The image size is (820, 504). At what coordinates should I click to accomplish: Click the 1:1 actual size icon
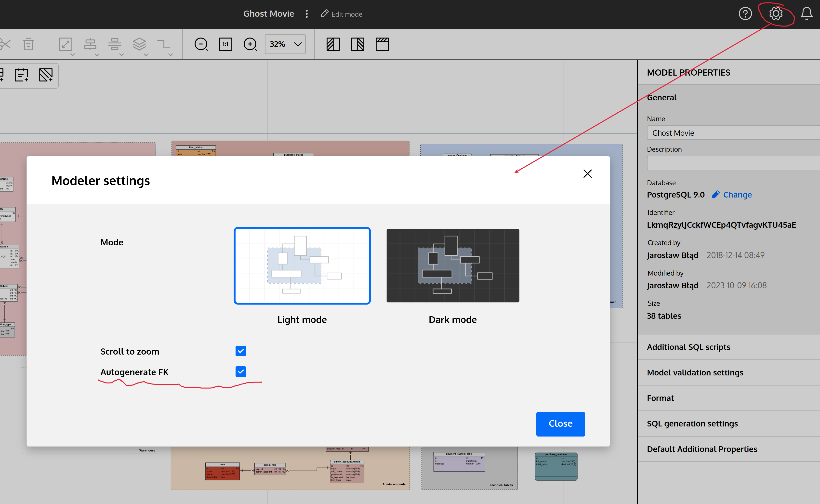tap(226, 44)
